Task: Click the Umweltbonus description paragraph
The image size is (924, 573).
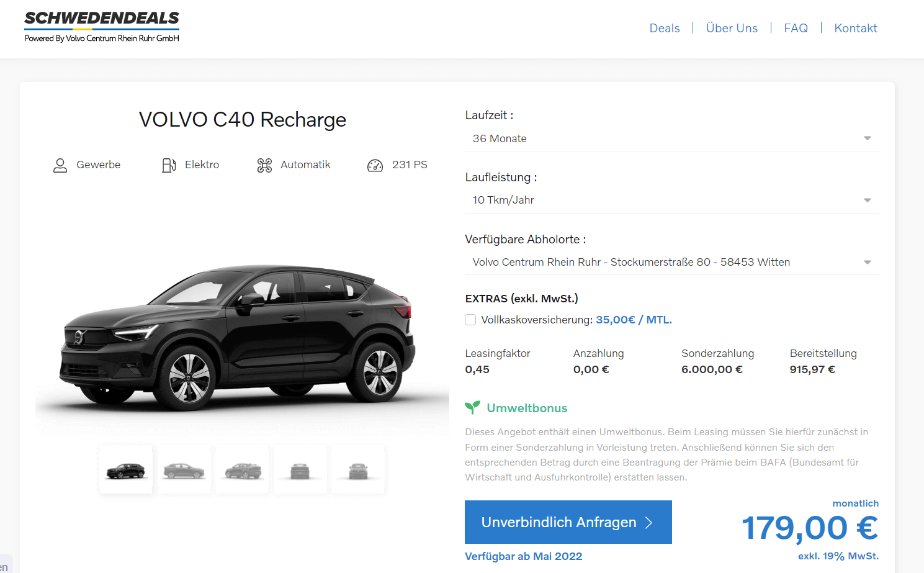Action: 666,454
